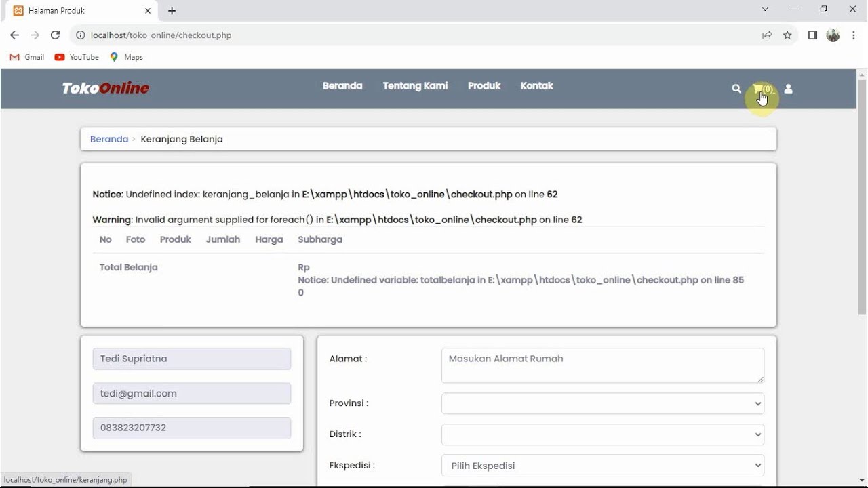
Task: Open the YouTube bookmark
Action: tap(77, 57)
